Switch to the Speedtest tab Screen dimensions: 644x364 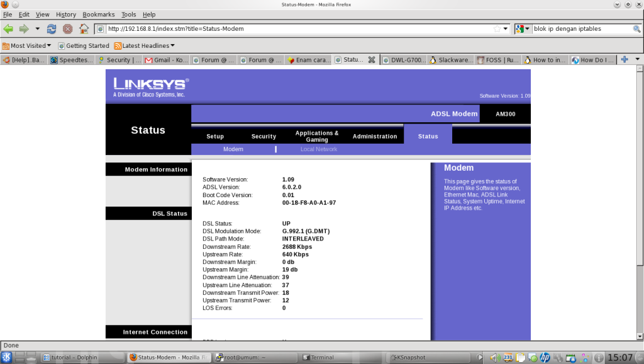pyautogui.click(x=72, y=60)
